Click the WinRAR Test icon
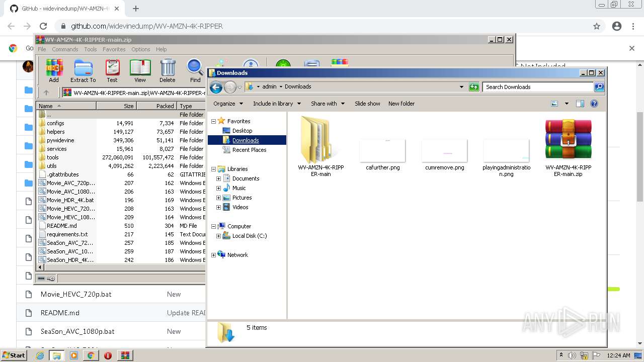The image size is (644, 362). [112, 71]
